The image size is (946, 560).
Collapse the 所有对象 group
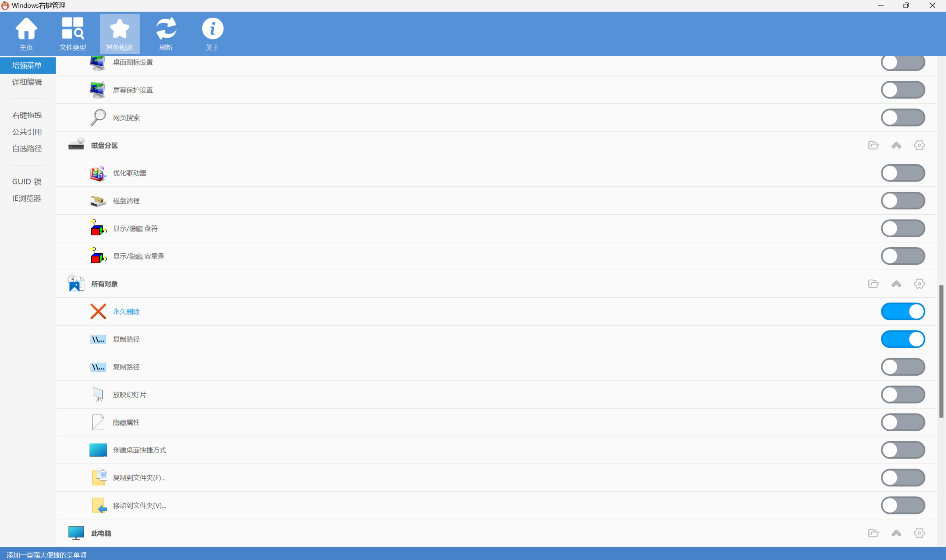tap(896, 284)
